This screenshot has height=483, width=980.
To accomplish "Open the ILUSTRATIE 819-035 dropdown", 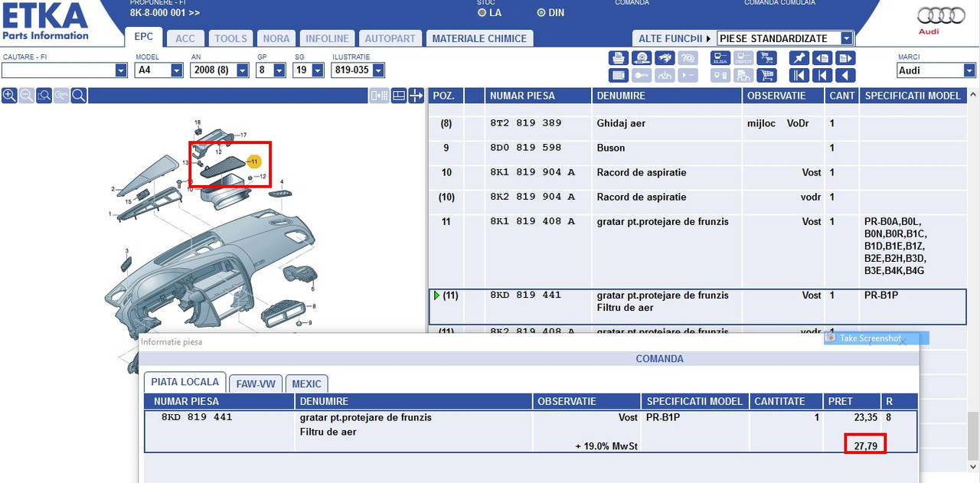I will pos(378,70).
